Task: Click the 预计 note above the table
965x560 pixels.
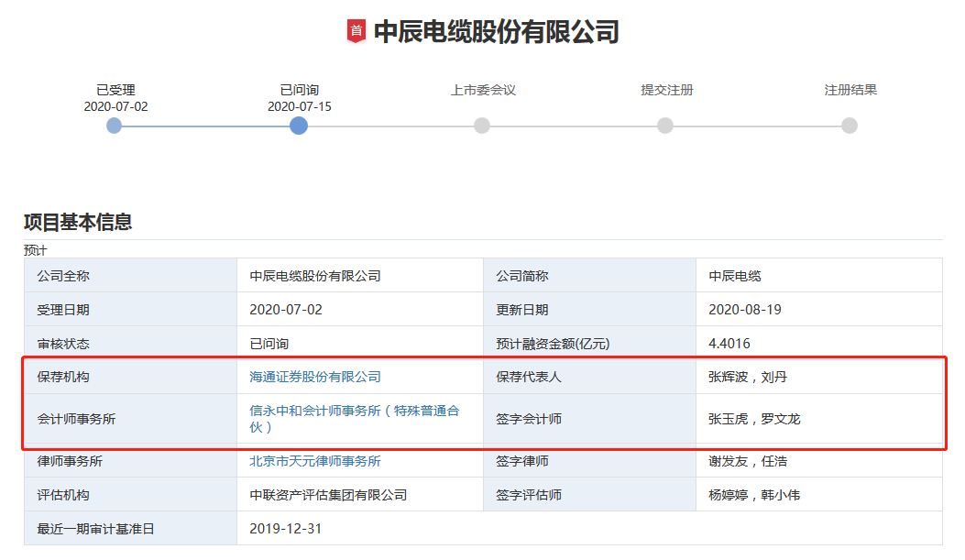Action: [x=35, y=250]
